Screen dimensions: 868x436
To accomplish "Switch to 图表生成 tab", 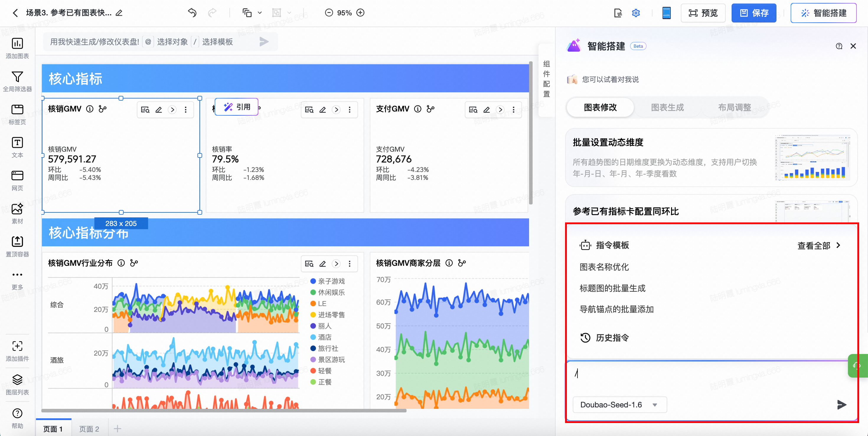I will 667,107.
